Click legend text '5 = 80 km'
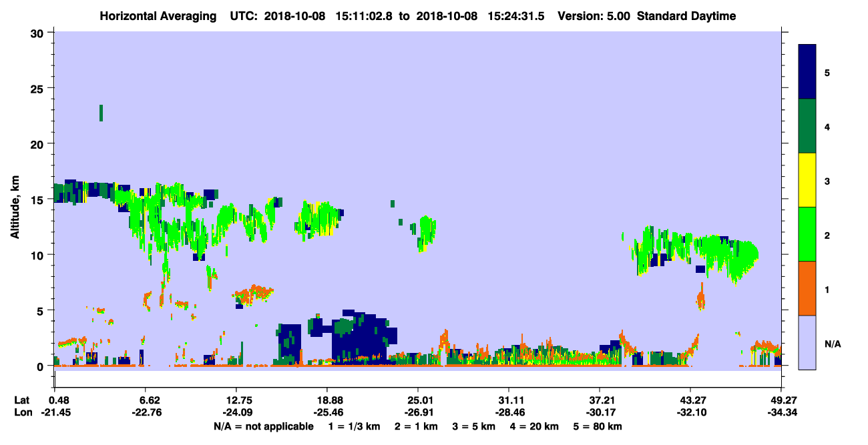 pos(598,426)
